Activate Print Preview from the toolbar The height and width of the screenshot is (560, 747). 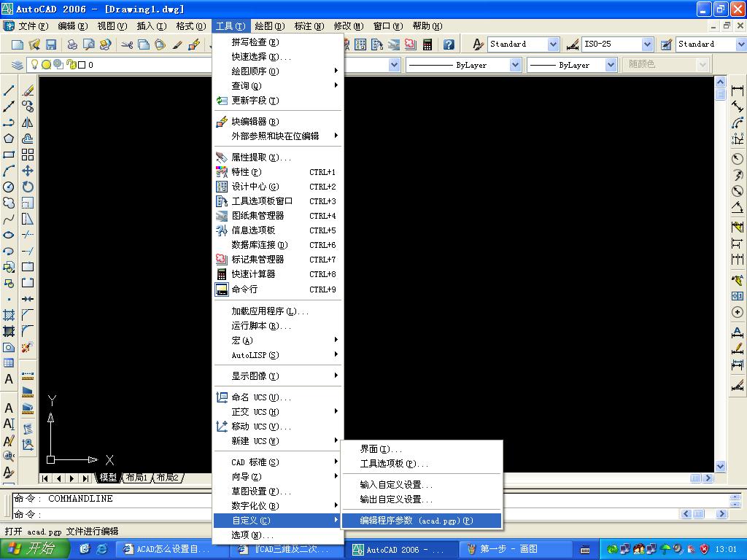point(89,44)
